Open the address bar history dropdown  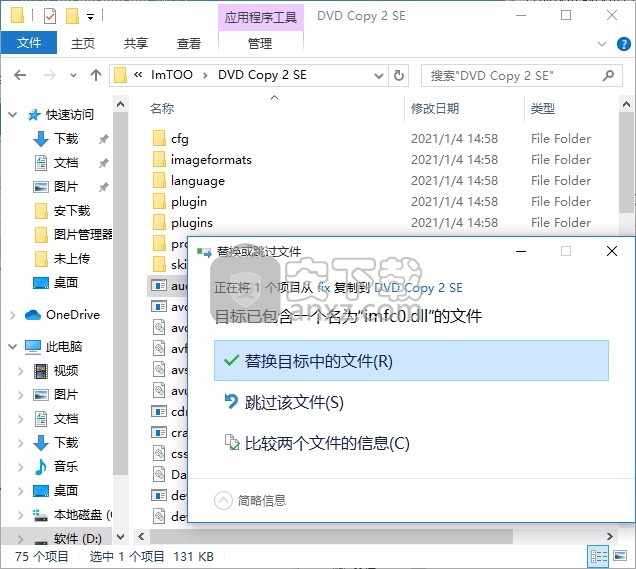tap(379, 75)
